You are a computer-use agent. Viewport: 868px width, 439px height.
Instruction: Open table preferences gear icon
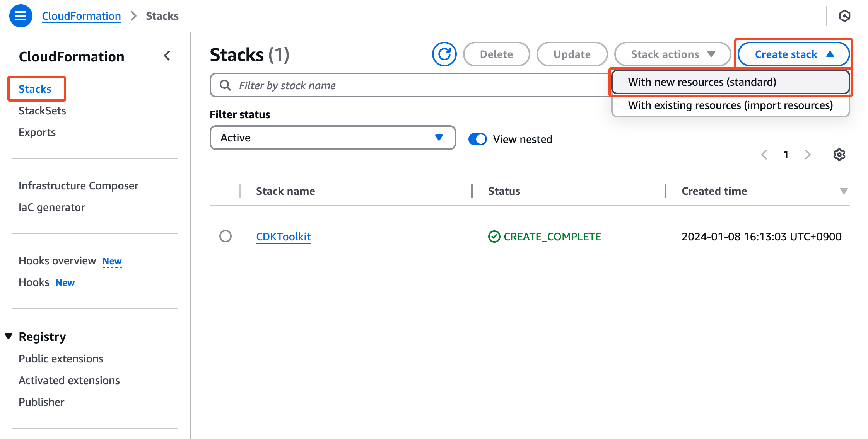click(839, 155)
